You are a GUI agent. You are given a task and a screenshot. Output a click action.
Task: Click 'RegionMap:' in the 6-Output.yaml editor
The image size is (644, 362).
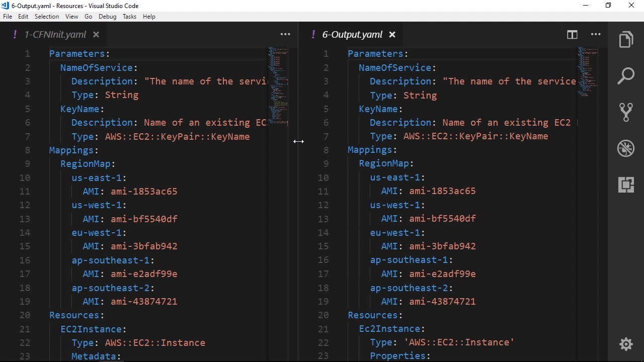point(386,163)
